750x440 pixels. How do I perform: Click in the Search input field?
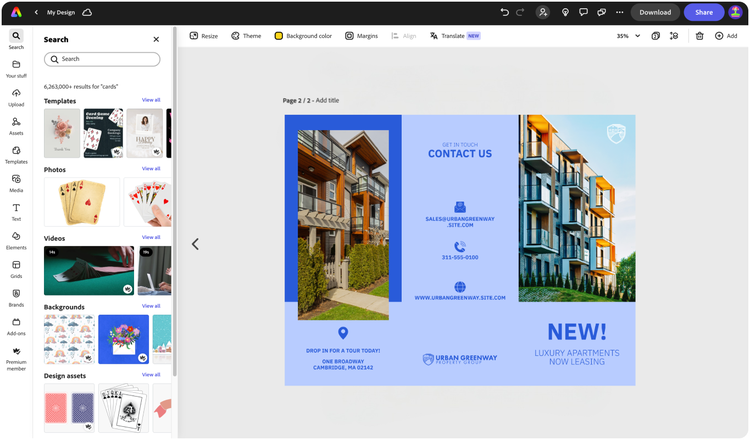tap(102, 59)
